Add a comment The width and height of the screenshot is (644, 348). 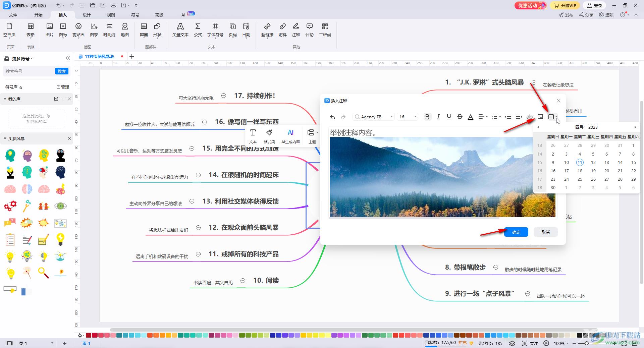[x=310, y=30]
